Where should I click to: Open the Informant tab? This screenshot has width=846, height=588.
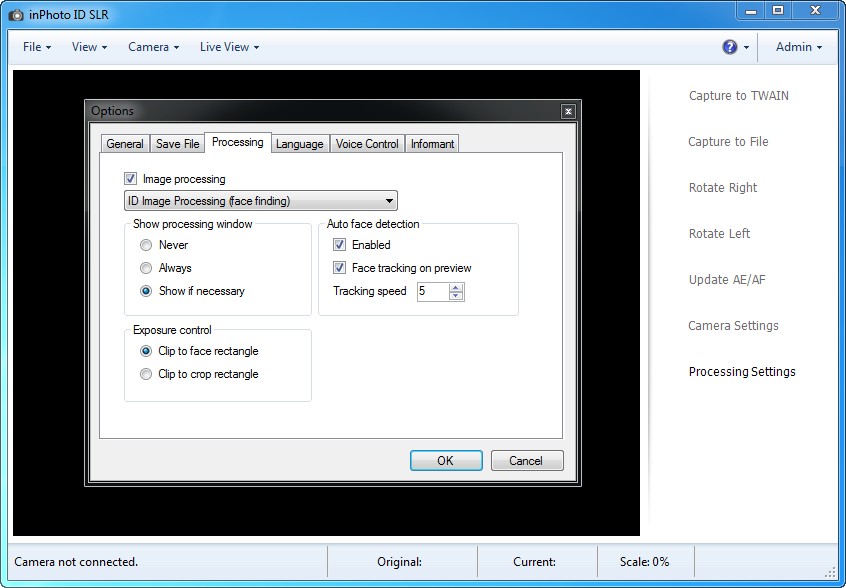[x=432, y=144]
